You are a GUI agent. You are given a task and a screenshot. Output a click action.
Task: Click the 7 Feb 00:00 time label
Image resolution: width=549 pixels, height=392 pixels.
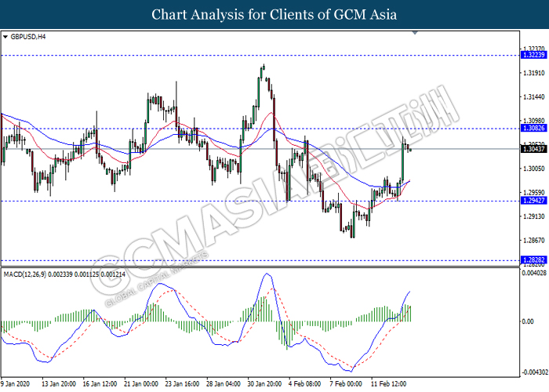(347, 384)
